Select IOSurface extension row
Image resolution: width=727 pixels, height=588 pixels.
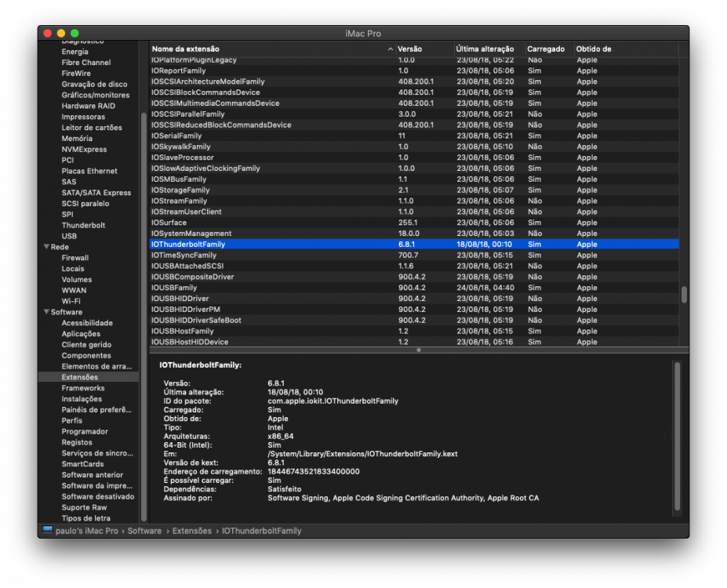click(x=414, y=223)
